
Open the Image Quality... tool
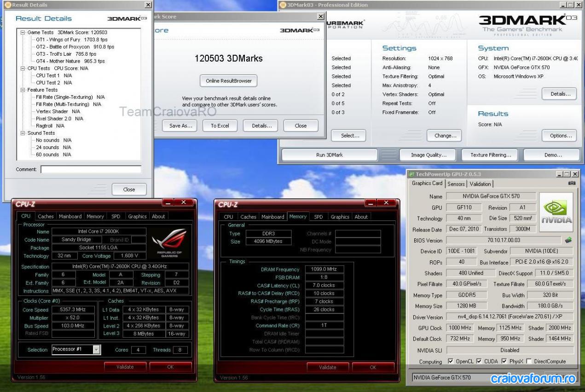tap(428, 155)
